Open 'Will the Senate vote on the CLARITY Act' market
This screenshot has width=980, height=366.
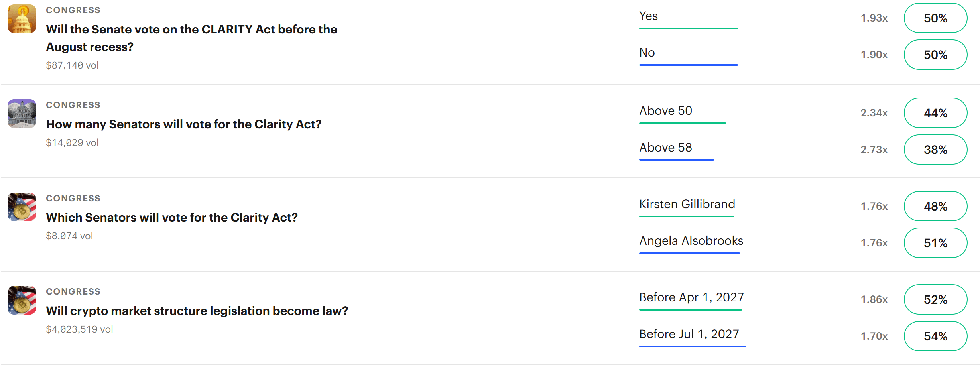click(191, 38)
